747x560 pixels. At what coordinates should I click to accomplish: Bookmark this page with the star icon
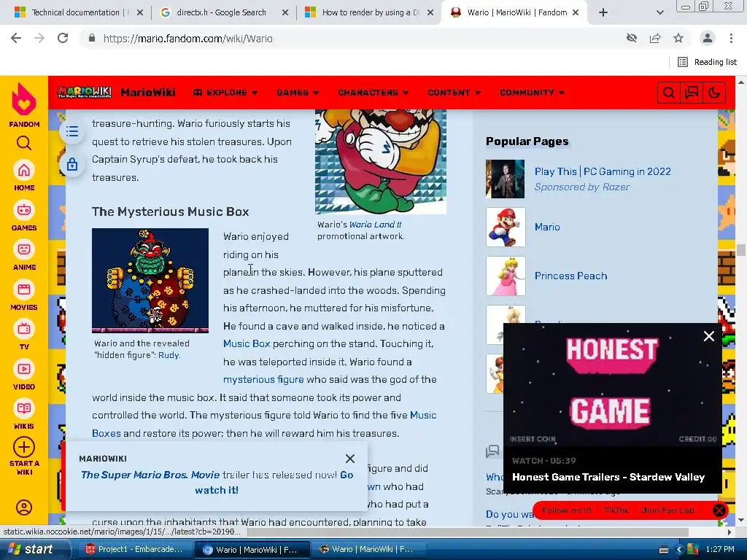tap(678, 38)
